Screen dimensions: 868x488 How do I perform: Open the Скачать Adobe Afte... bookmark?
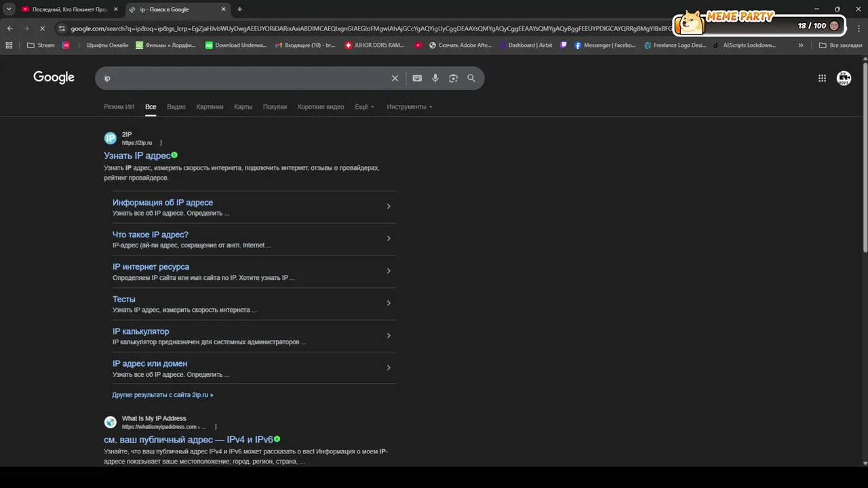pyautogui.click(x=460, y=45)
